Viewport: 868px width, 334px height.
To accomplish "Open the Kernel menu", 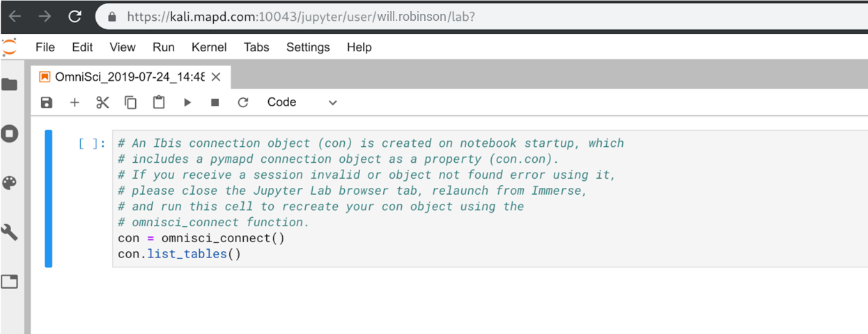I will (x=209, y=47).
